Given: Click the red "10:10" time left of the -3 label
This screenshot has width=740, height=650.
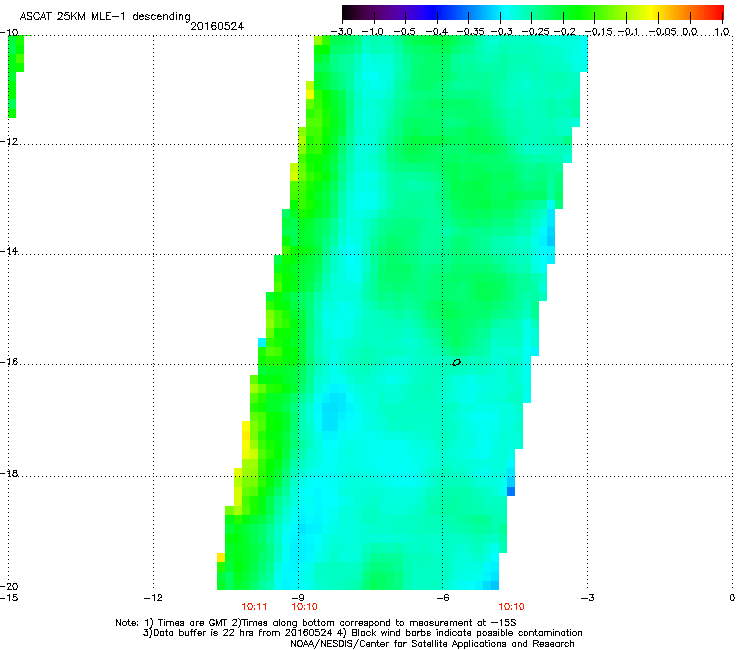Looking at the screenshot, I should pos(512,607).
